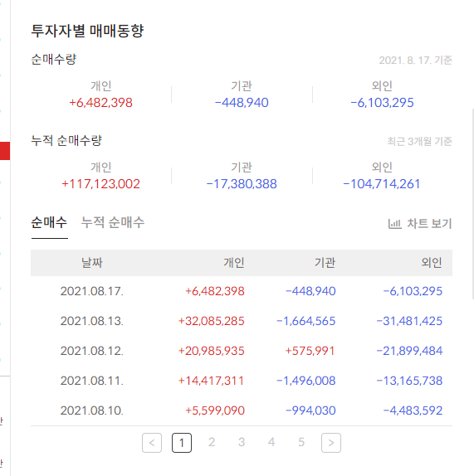Click the 날짜 column header

tap(92, 263)
